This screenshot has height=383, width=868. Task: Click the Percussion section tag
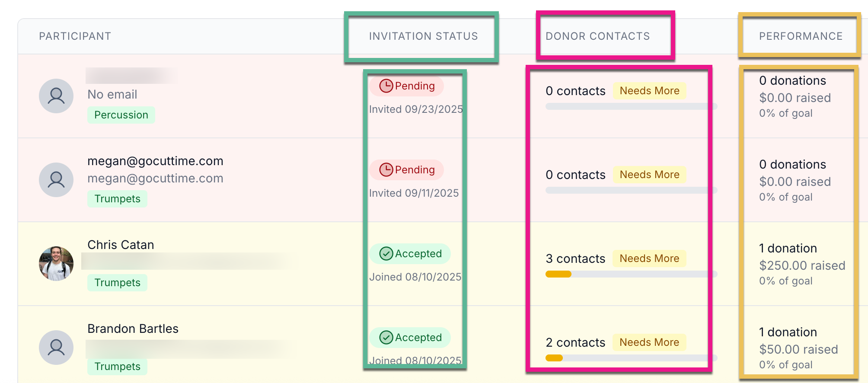coord(121,115)
